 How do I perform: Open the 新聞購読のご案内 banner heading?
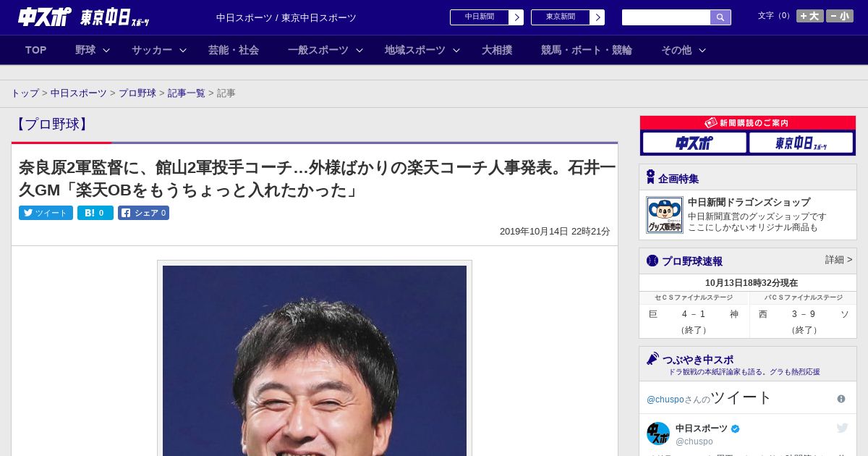(748, 123)
